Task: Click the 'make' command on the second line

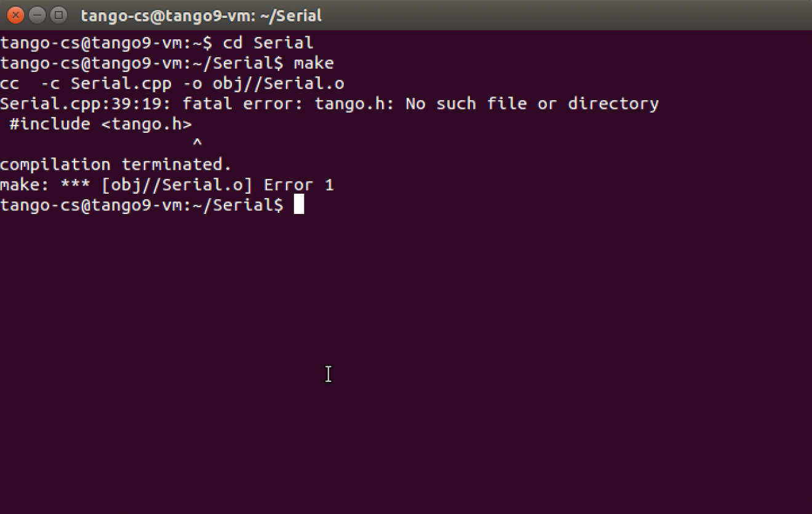Action: 314,63
